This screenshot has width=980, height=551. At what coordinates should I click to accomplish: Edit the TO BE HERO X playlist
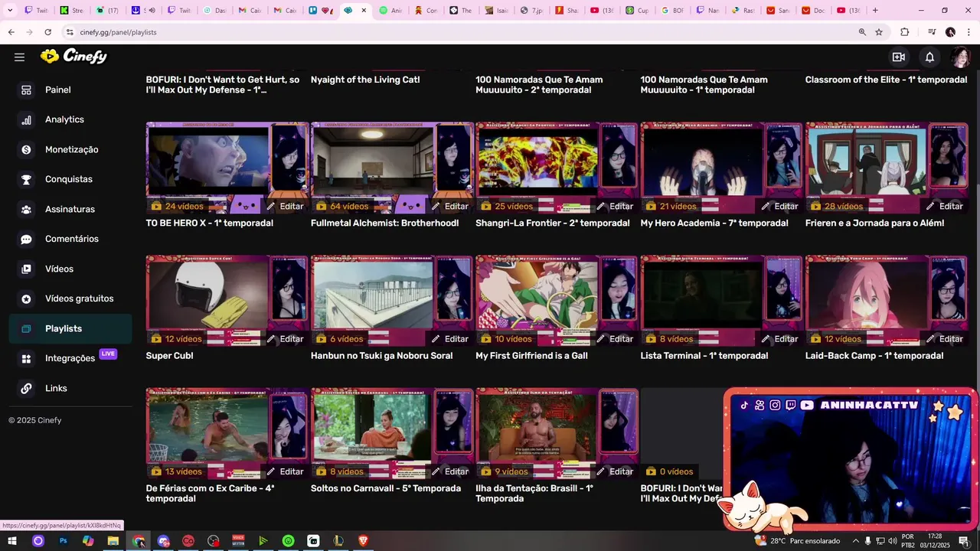click(x=285, y=206)
